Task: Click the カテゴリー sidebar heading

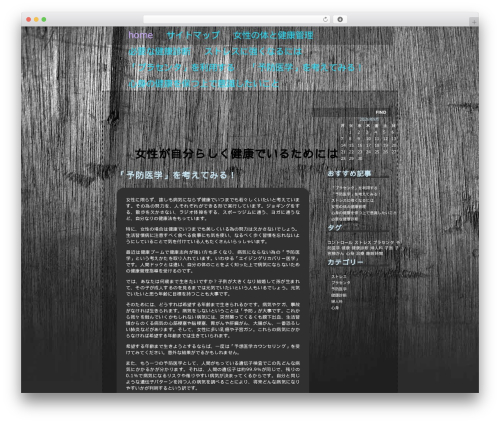Action: pyautogui.click(x=345, y=262)
